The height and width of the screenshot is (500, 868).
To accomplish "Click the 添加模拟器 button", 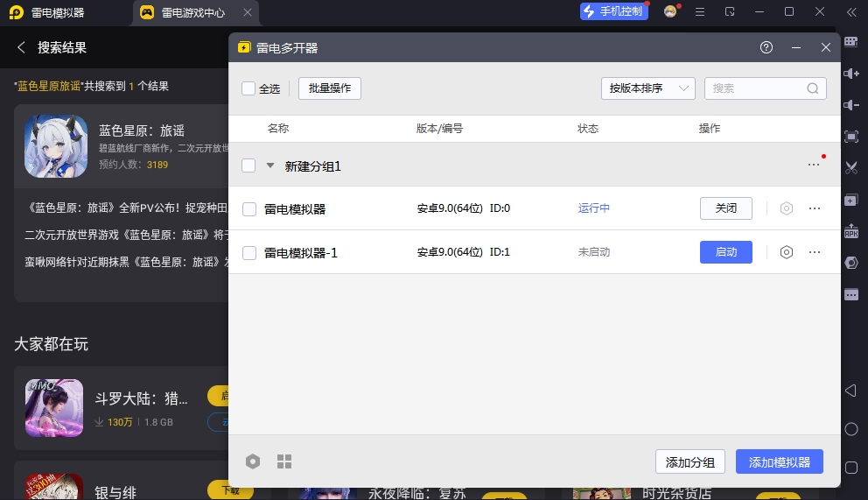I will [x=779, y=461].
